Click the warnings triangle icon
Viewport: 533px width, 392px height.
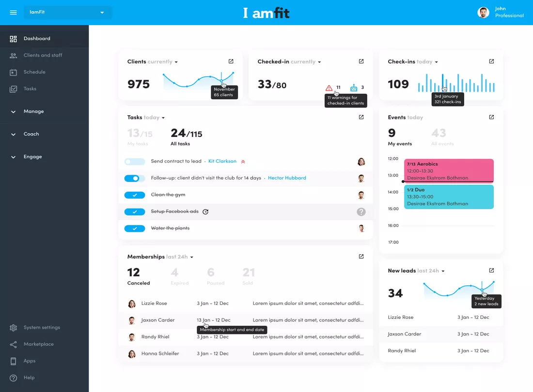coord(329,88)
